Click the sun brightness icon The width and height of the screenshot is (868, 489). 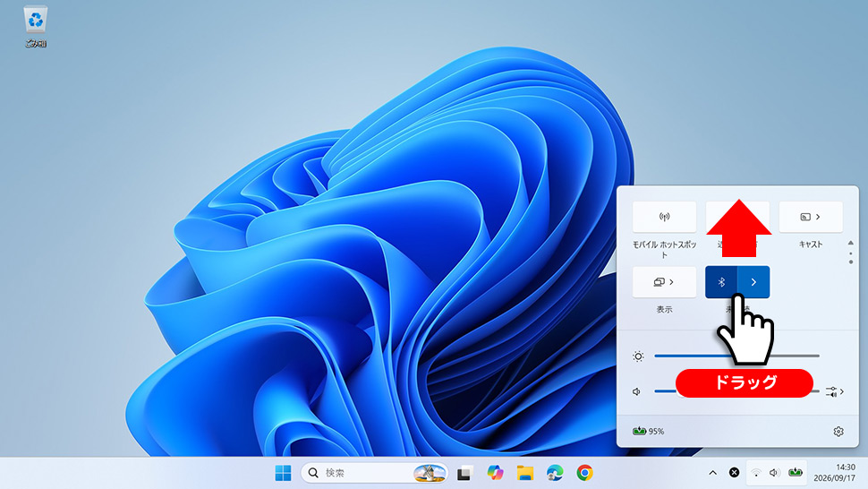(638, 356)
